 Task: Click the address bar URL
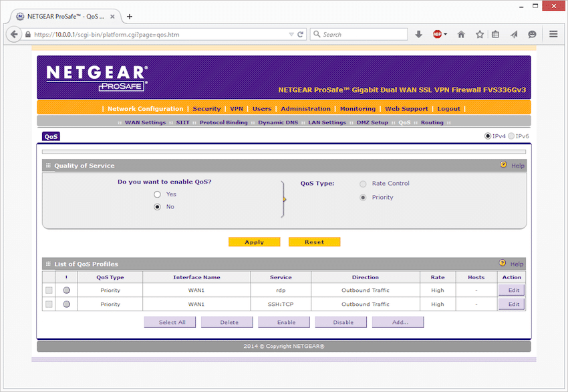[x=106, y=35]
